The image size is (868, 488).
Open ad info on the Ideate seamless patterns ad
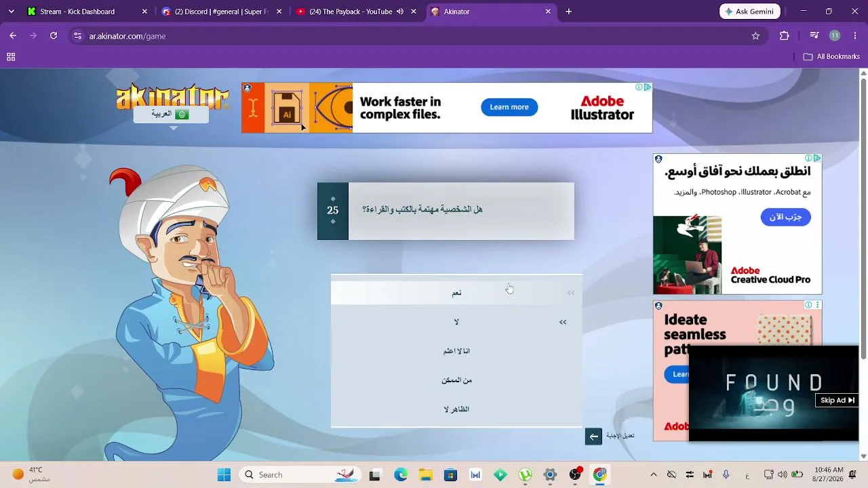tap(808, 305)
